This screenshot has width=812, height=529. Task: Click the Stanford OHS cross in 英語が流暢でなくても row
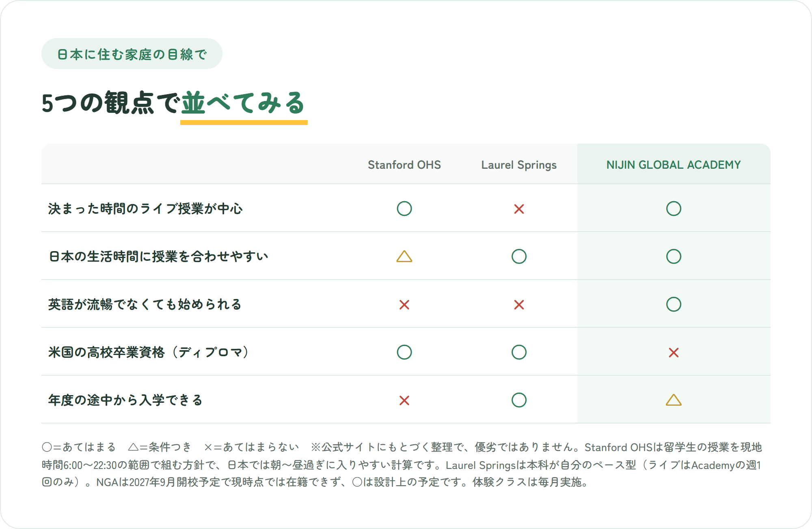(404, 305)
